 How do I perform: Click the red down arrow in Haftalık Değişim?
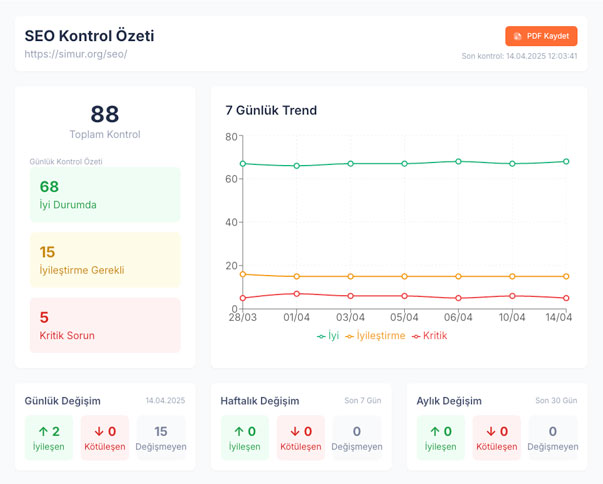pos(293,431)
